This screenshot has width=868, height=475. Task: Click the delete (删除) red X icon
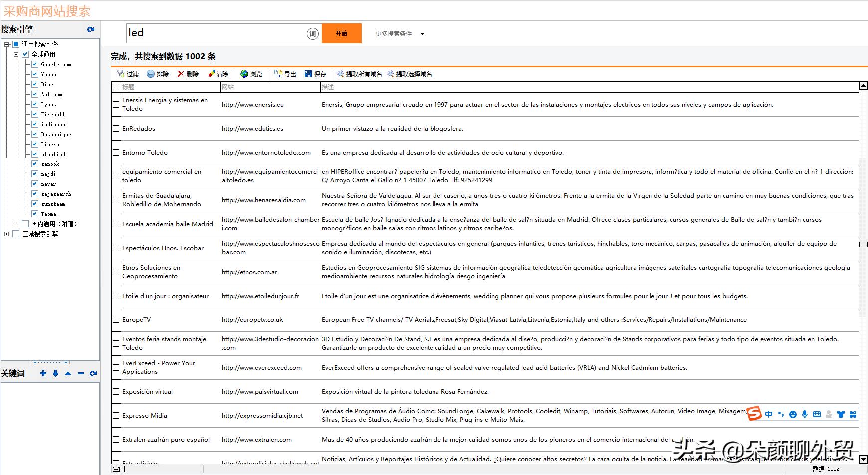[x=181, y=74]
